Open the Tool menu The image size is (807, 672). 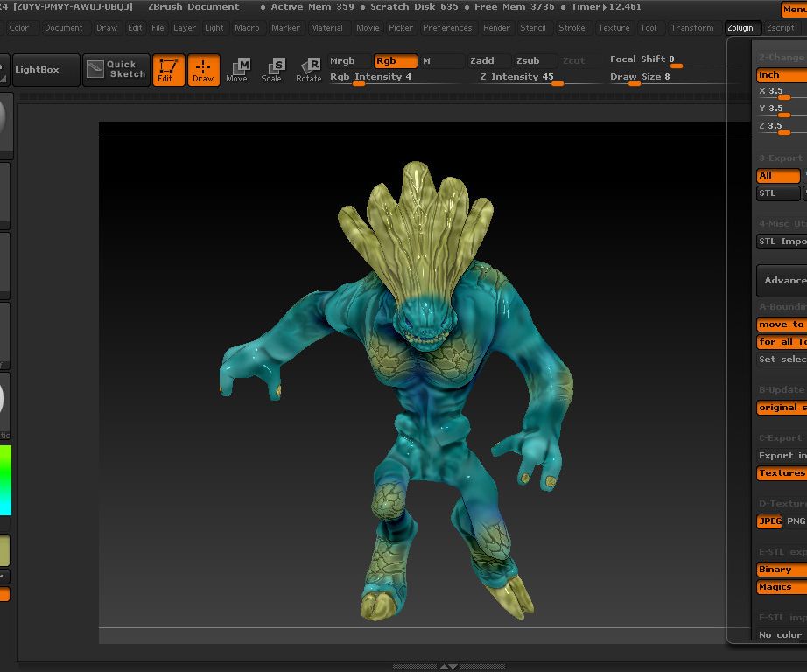click(649, 27)
